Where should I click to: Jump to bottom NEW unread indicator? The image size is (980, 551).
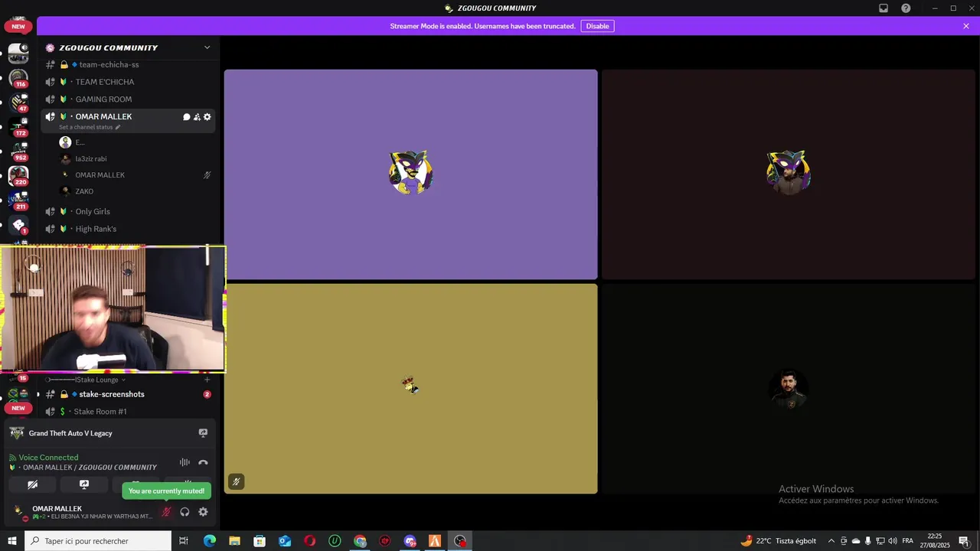coord(18,408)
